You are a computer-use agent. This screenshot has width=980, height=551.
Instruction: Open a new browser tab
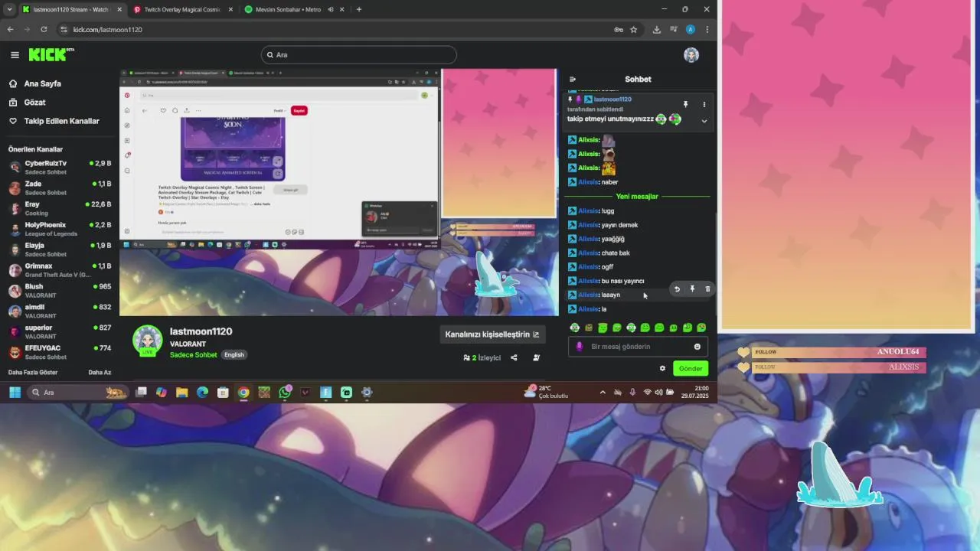(x=359, y=9)
